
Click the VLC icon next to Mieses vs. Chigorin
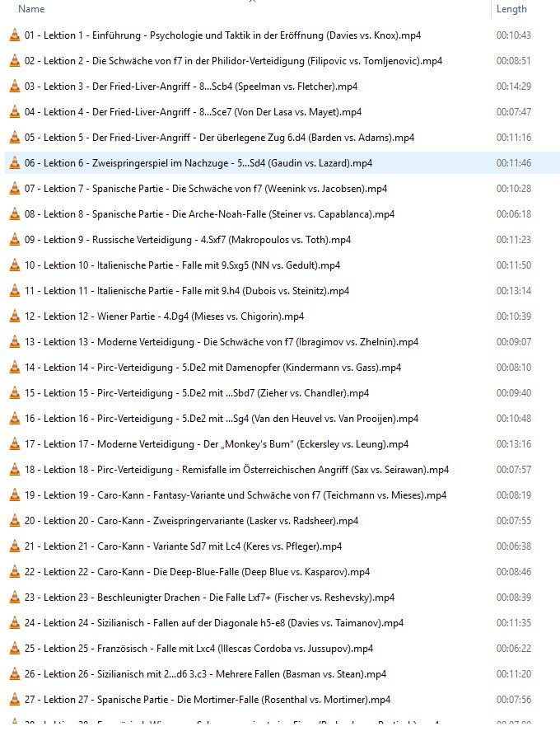(x=15, y=316)
